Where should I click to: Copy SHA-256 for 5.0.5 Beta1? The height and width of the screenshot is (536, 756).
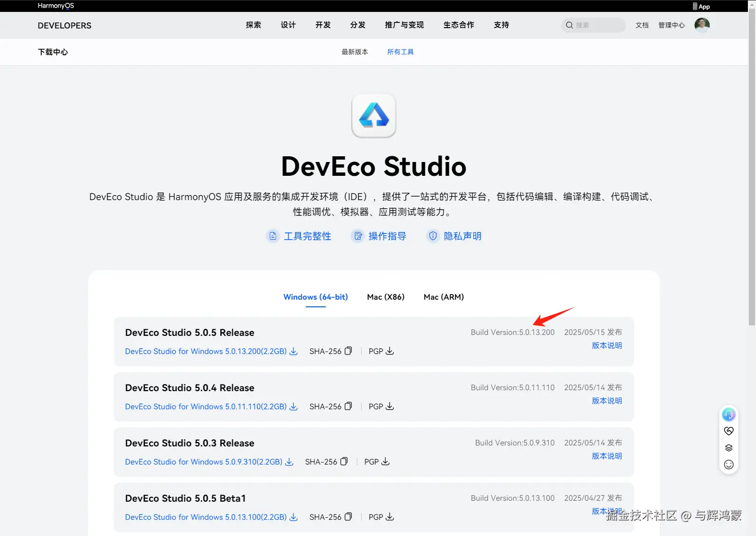pos(348,517)
